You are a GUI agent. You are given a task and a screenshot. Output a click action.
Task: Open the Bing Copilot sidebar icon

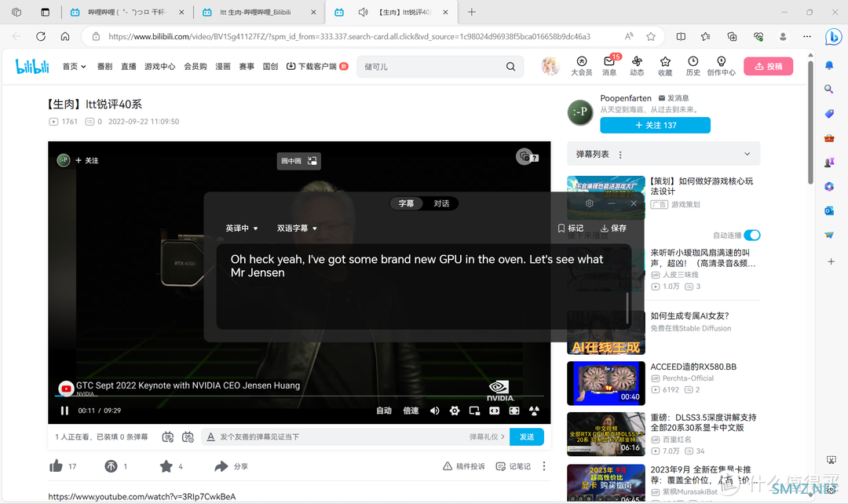833,37
